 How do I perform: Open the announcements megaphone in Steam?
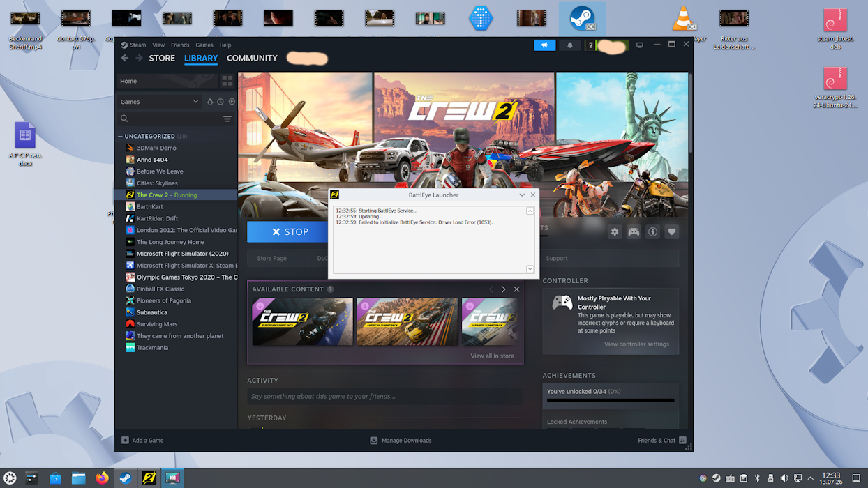pos(545,45)
